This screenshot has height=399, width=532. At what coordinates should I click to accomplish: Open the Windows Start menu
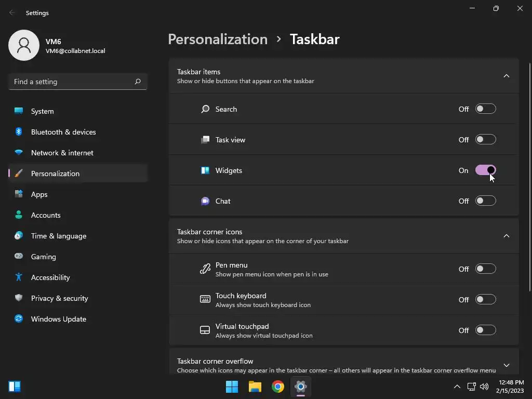(232, 387)
